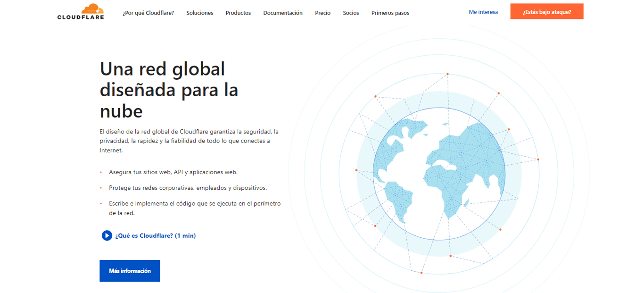The width and height of the screenshot is (644, 293).
Task: Open the Productos menu
Action: (238, 13)
